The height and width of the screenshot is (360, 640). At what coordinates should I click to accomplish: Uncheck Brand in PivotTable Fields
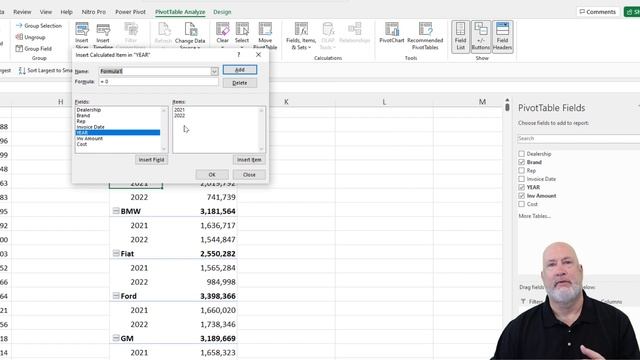tap(522, 162)
